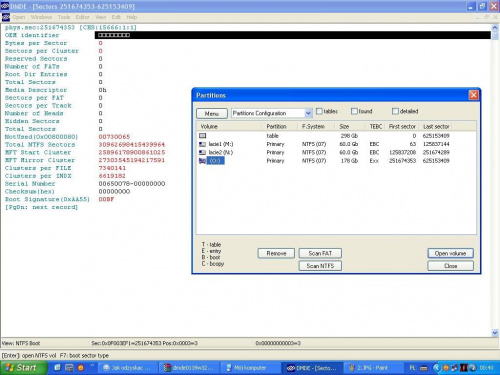
Task: Click the Serial Number value 00650078-00000000
Action: tap(132, 184)
